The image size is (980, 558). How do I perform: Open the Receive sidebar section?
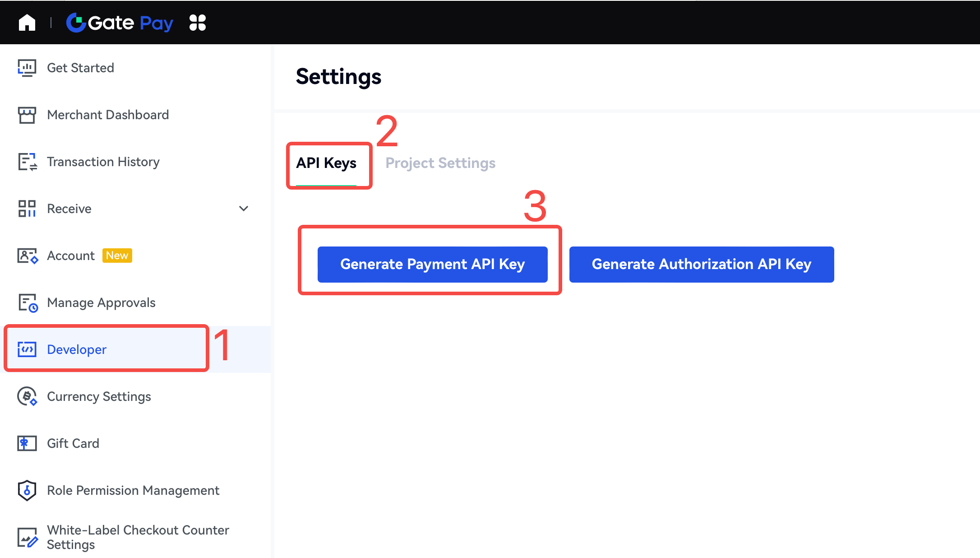[x=69, y=209]
